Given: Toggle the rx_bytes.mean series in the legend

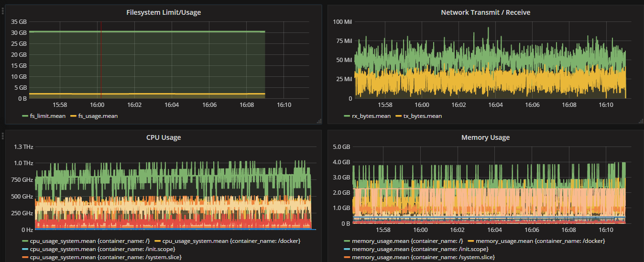Looking at the screenshot, I should tap(371, 115).
